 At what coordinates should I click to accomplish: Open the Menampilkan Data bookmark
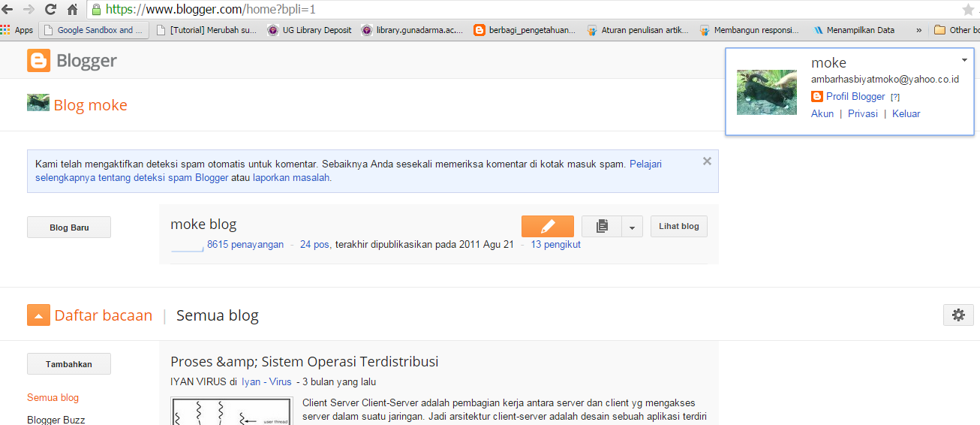click(x=853, y=30)
